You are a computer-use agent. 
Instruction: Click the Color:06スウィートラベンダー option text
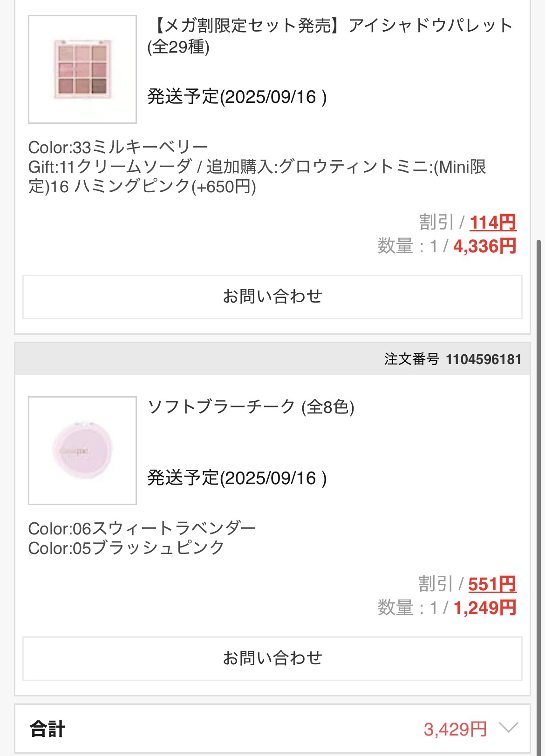click(142, 528)
